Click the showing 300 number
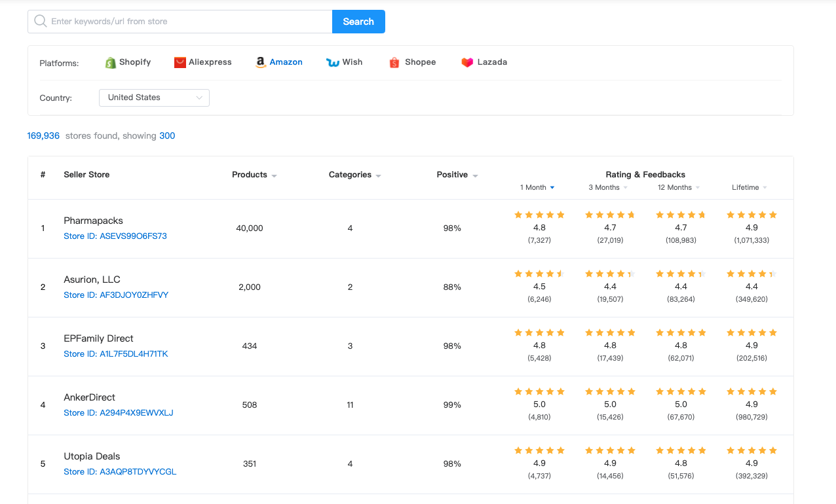Image resolution: width=836 pixels, height=504 pixels. 167,136
